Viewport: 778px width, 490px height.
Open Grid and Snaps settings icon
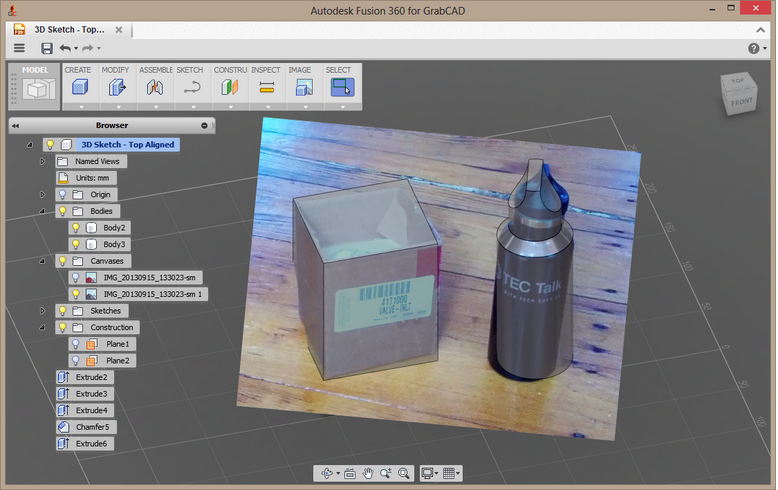[449, 473]
